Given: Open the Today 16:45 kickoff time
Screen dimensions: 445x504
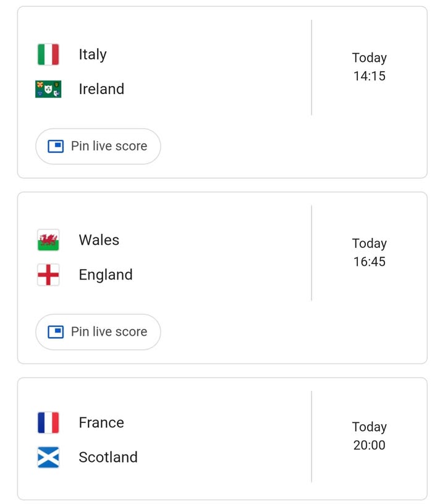Looking at the screenshot, I should coord(370,253).
